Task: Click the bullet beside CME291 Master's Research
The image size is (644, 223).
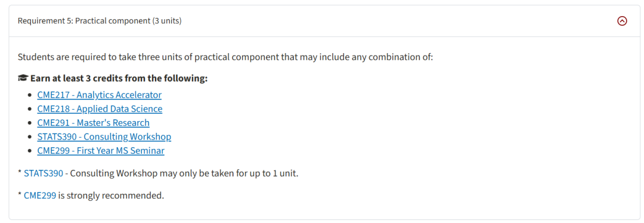Action: pos(29,123)
